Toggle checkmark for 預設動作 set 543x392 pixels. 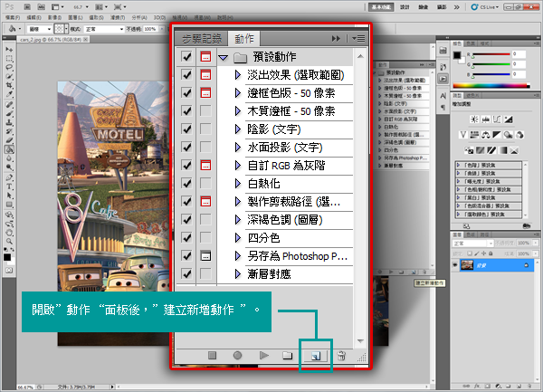pyautogui.click(x=186, y=56)
